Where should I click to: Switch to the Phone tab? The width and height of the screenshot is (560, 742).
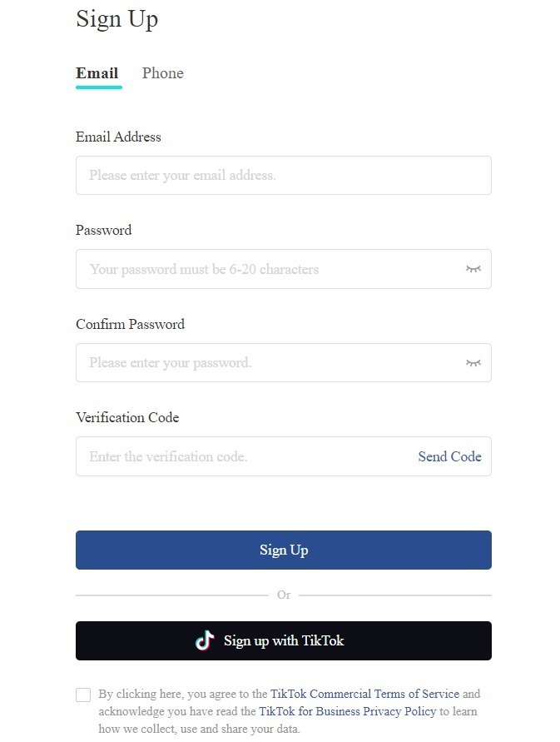coord(163,73)
